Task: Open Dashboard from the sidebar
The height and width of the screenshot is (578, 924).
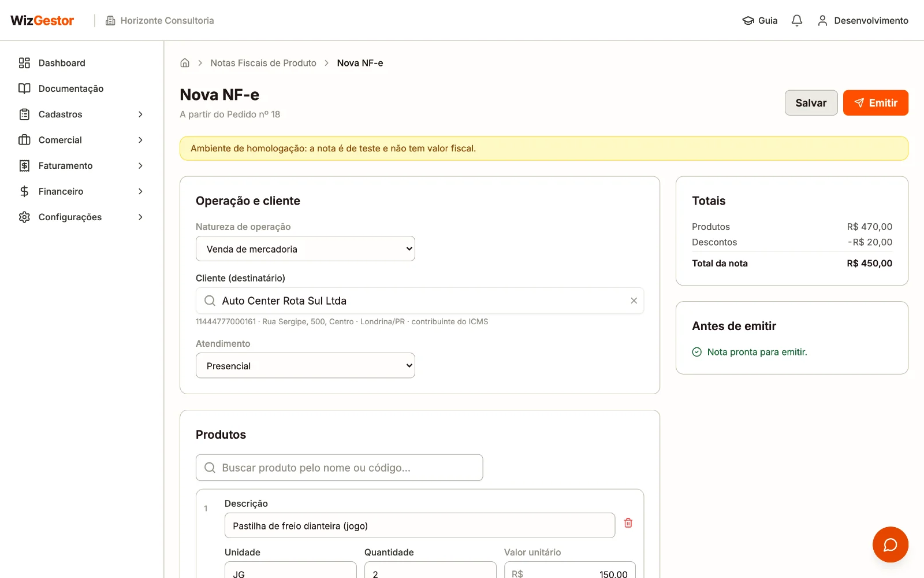Action: pyautogui.click(x=81, y=63)
